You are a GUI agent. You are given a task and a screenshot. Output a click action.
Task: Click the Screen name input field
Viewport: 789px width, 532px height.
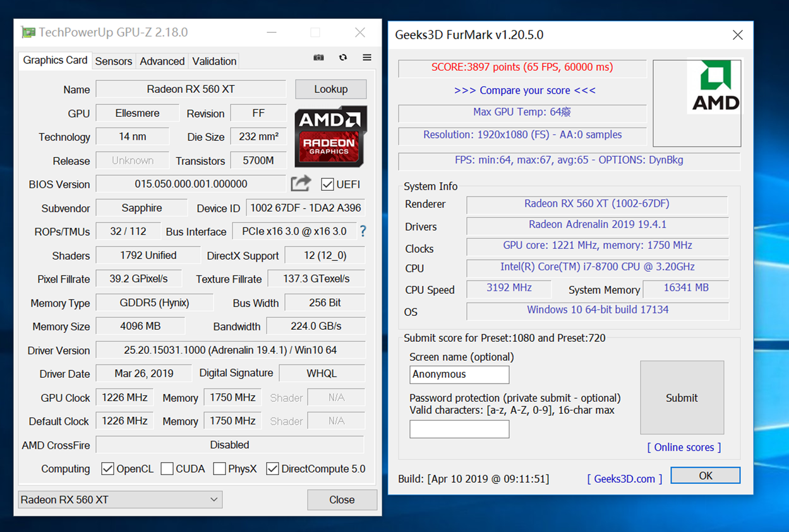(459, 374)
